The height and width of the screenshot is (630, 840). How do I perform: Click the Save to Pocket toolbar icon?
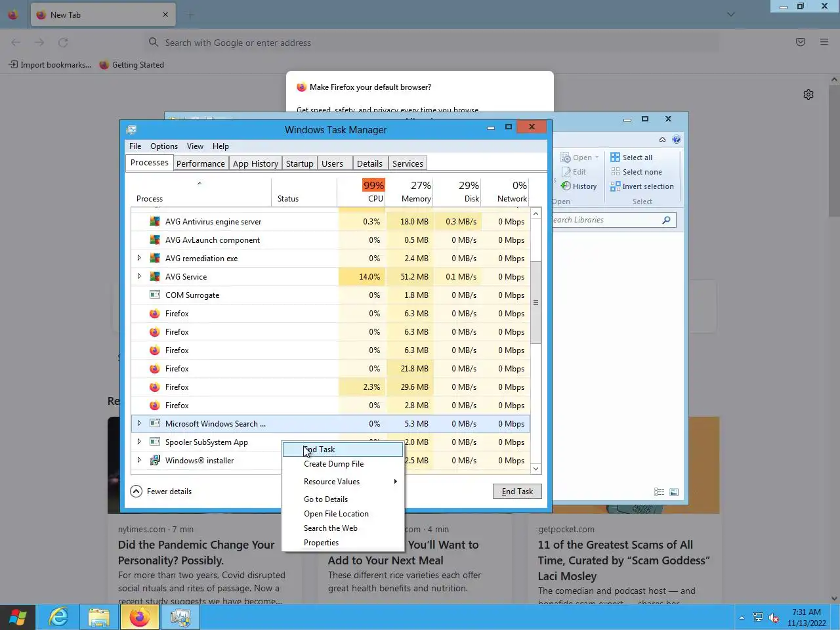[801, 42]
